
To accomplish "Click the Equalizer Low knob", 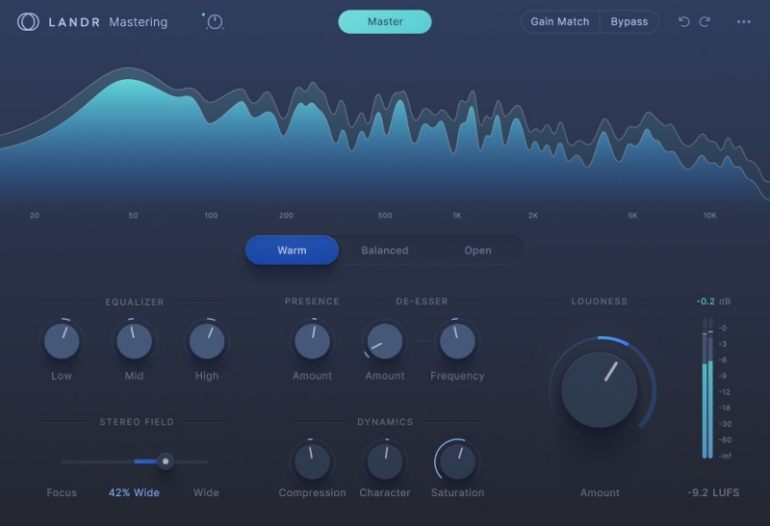I will pyautogui.click(x=62, y=342).
